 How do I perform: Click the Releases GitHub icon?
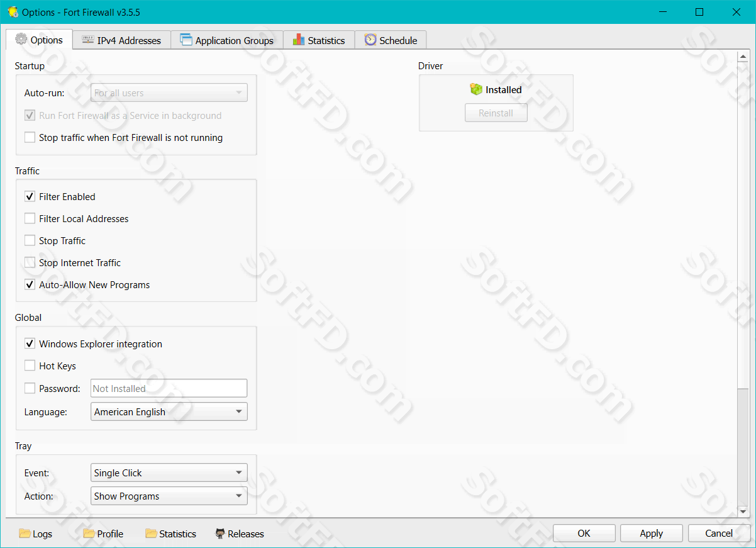220,534
